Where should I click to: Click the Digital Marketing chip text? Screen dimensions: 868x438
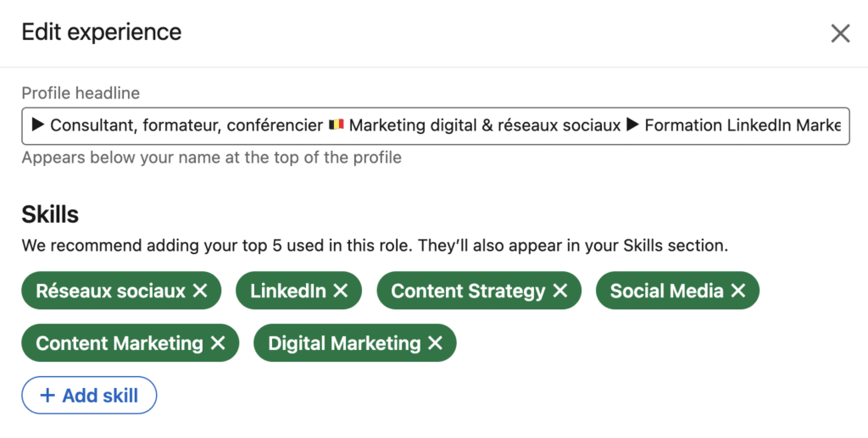[x=344, y=343]
